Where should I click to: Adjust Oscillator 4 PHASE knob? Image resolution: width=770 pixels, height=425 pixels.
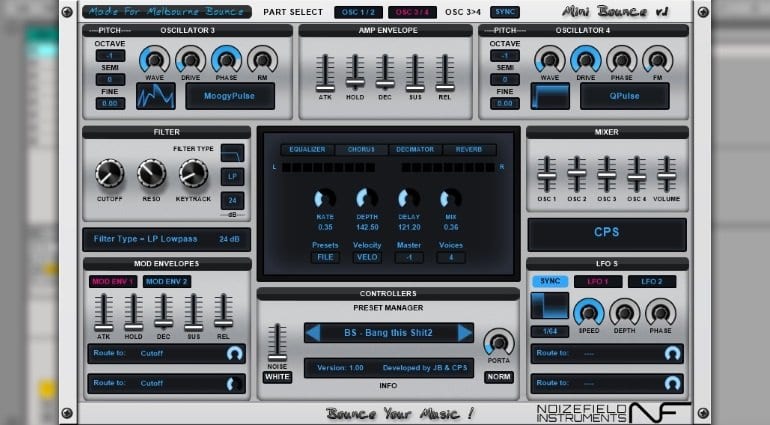(621, 59)
